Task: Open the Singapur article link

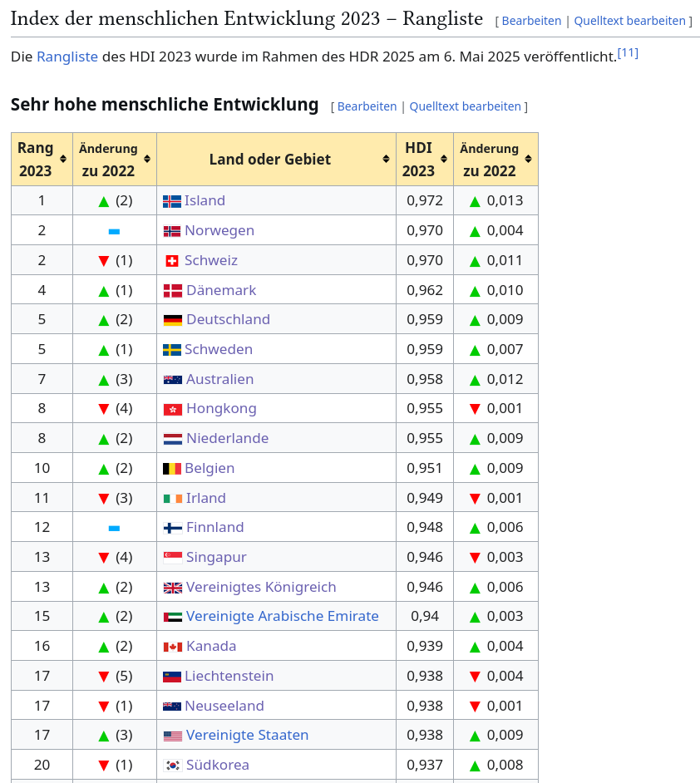Action: coord(216,557)
